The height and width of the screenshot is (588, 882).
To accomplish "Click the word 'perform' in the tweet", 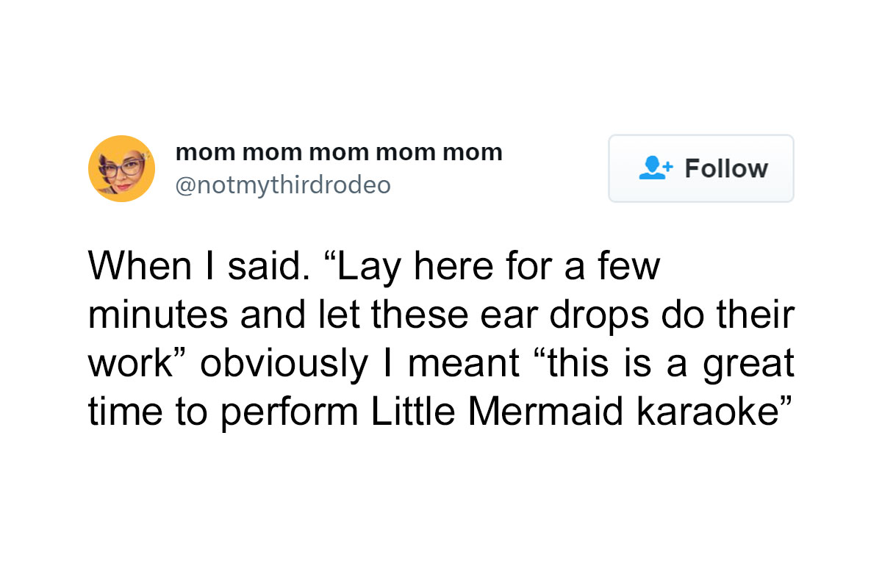I will point(290,412).
